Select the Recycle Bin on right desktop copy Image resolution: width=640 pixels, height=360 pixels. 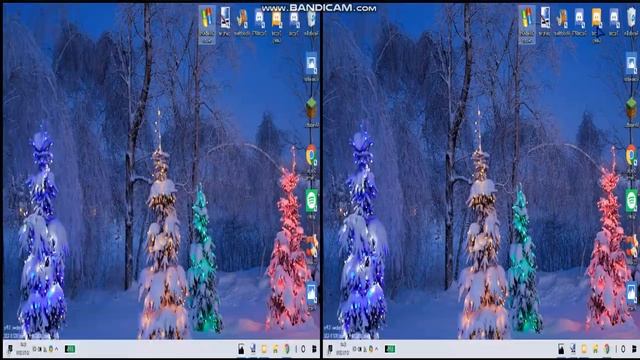(632, 19)
